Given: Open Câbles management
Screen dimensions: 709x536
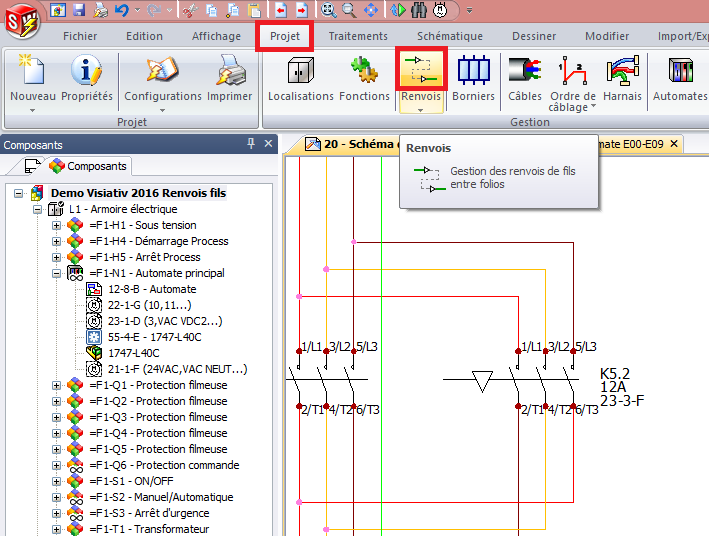Looking at the screenshot, I should pos(525,77).
